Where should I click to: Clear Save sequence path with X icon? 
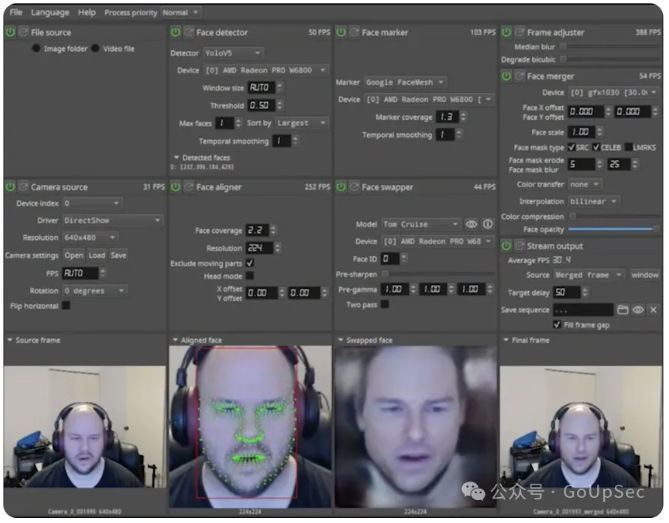coord(653,310)
